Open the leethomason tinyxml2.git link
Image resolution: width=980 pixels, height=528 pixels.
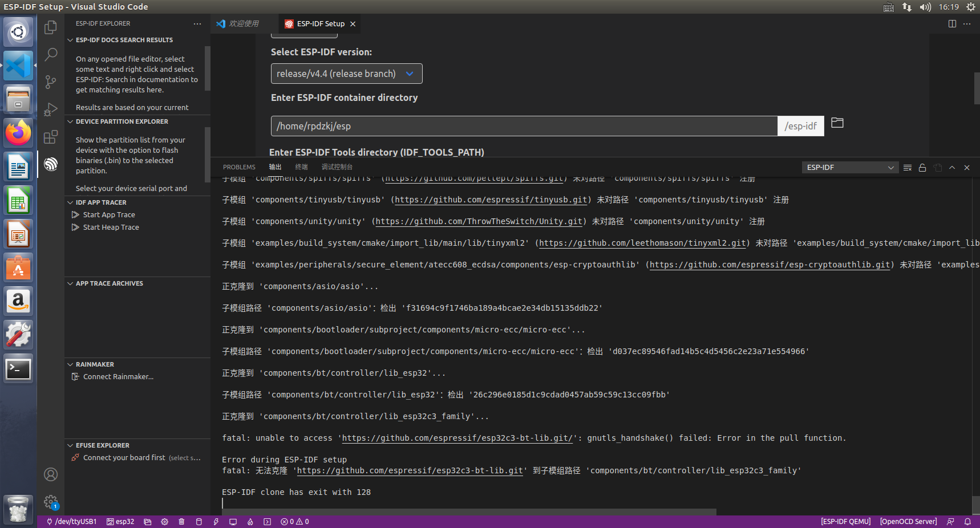point(643,243)
